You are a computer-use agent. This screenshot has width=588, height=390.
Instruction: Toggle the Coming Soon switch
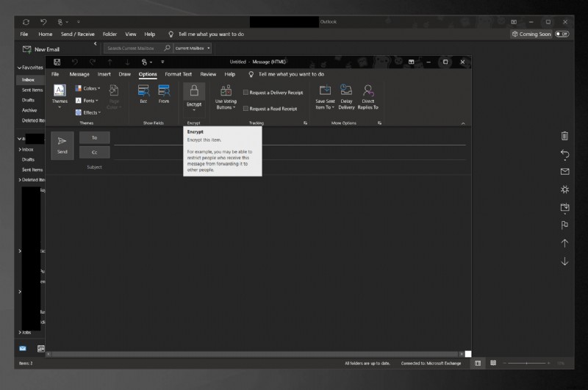point(562,34)
